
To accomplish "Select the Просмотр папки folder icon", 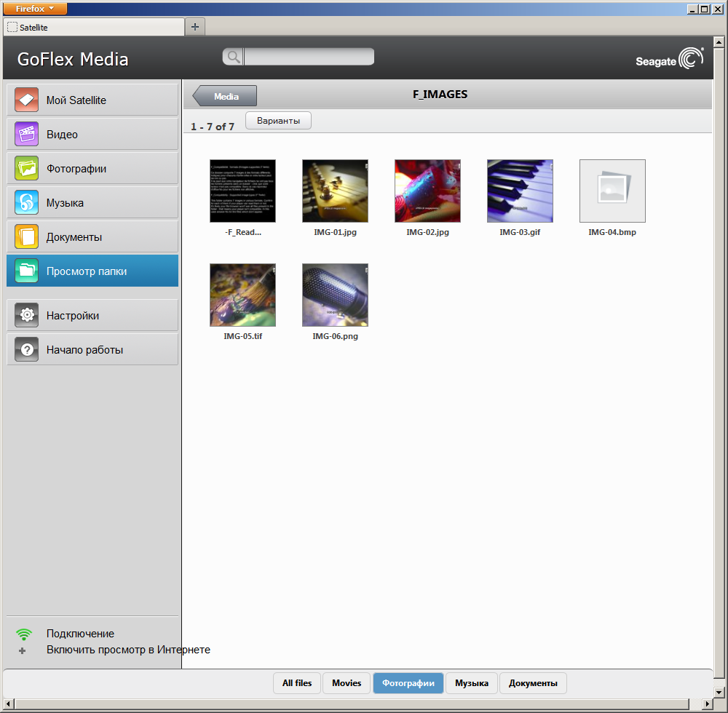I will 26,271.
